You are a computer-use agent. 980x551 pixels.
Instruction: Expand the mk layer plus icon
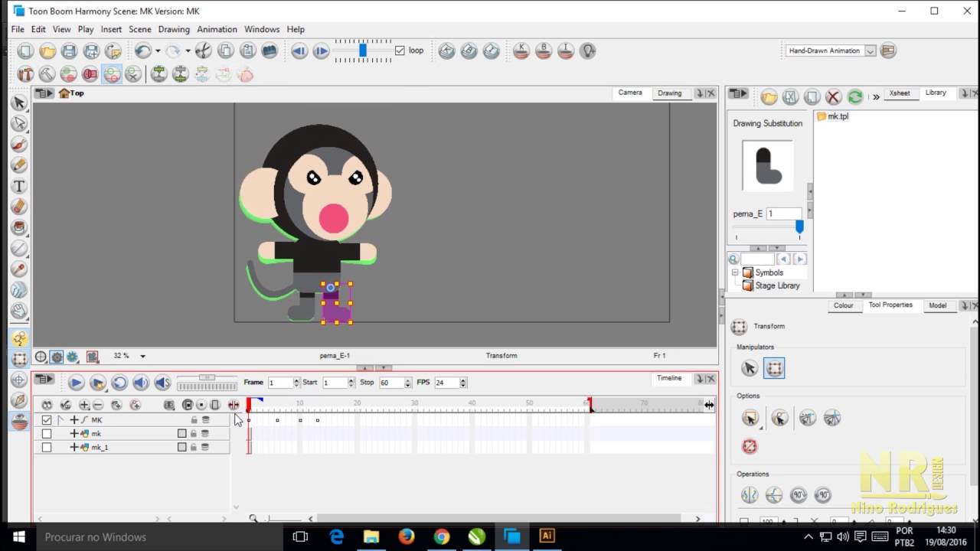click(x=74, y=433)
